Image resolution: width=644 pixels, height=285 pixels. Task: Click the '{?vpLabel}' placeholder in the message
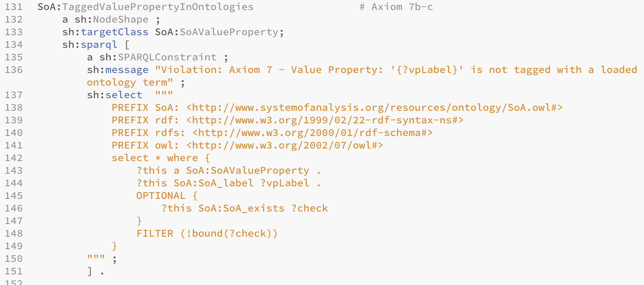click(427, 70)
